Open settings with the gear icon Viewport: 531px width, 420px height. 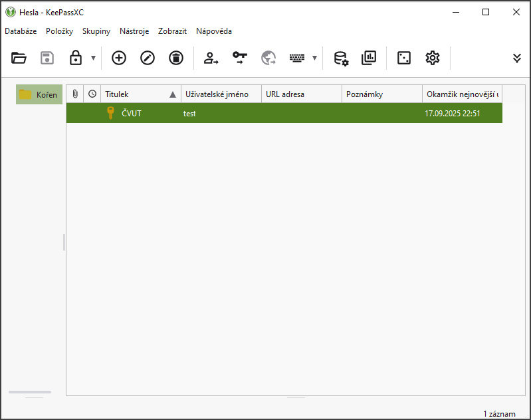click(433, 58)
